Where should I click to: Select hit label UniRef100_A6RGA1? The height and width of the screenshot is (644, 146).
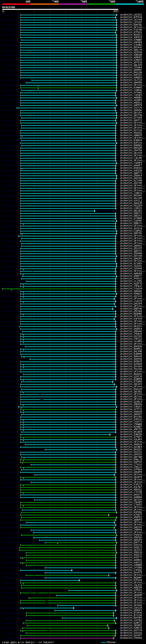coord(131,291)
